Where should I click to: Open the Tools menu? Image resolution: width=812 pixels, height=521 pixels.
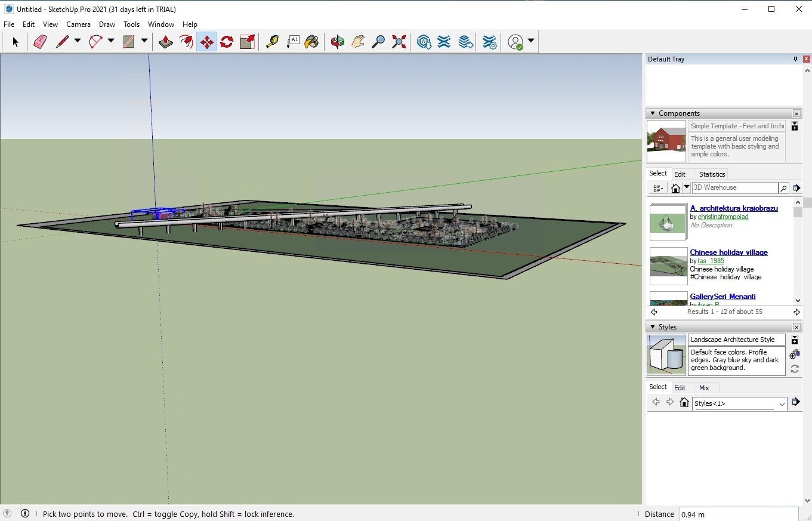[131, 24]
